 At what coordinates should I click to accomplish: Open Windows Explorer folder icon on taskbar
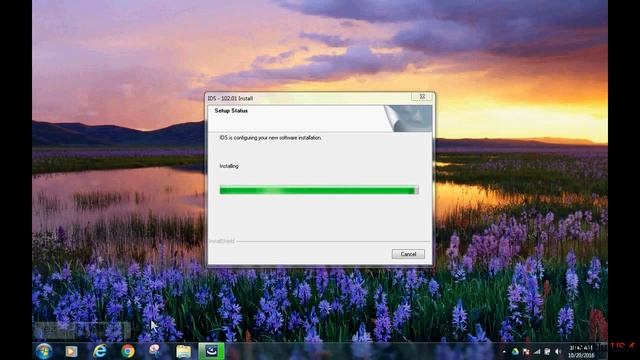click(183, 351)
